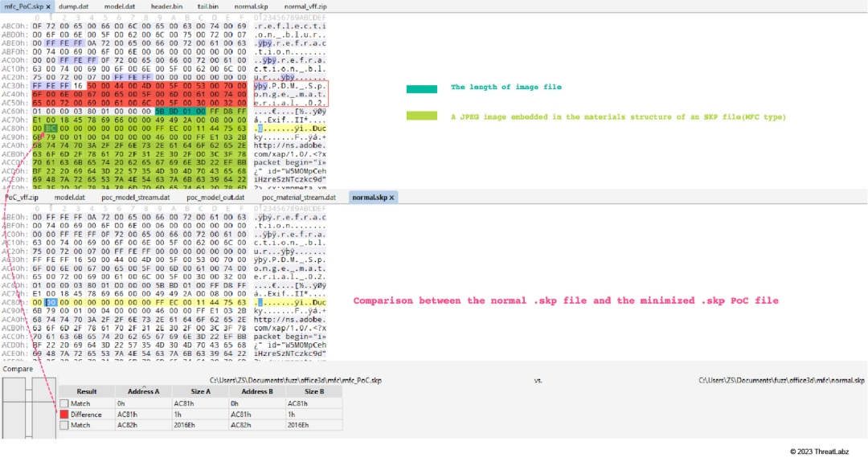Select the Match row at address AC82h
Viewport: 868px width, 462px height.
(80, 425)
